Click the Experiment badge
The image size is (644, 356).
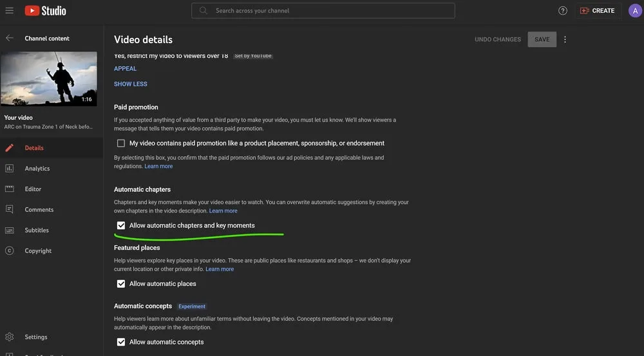(192, 306)
